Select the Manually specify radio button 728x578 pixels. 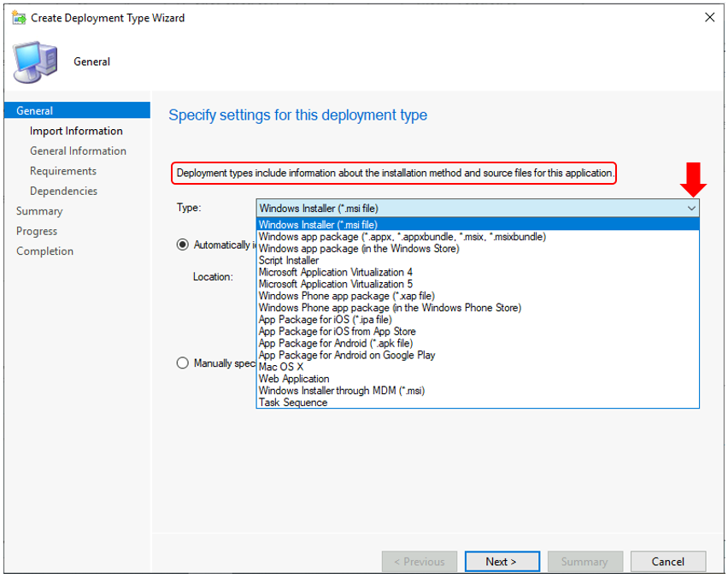183,363
